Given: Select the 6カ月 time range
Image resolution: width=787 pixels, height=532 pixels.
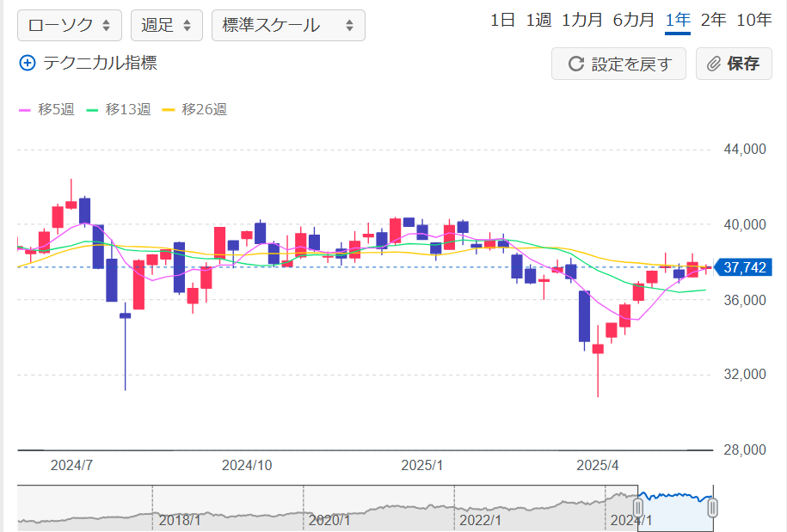Looking at the screenshot, I should (x=633, y=20).
